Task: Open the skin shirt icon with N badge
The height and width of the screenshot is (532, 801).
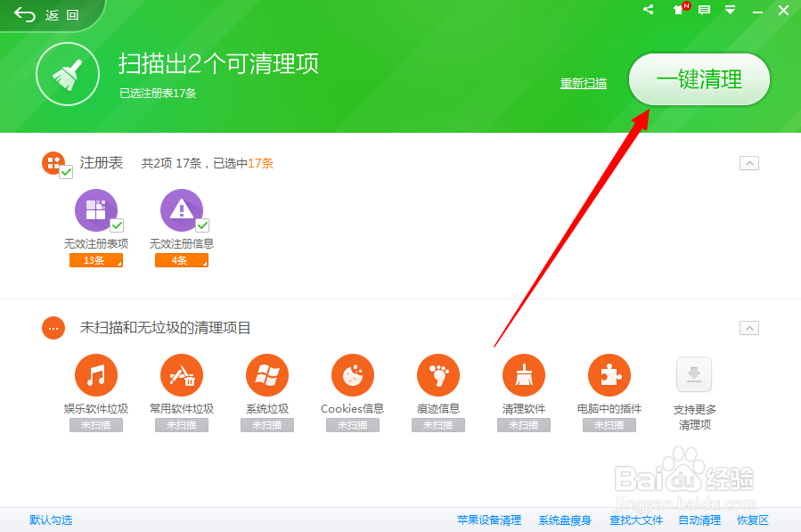Action: click(679, 9)
